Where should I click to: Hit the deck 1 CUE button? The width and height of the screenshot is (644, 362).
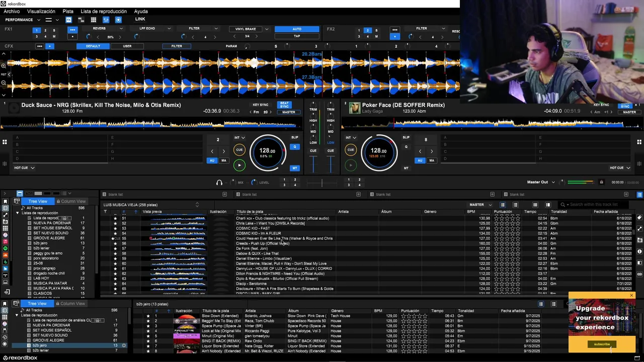pos(239,150)
